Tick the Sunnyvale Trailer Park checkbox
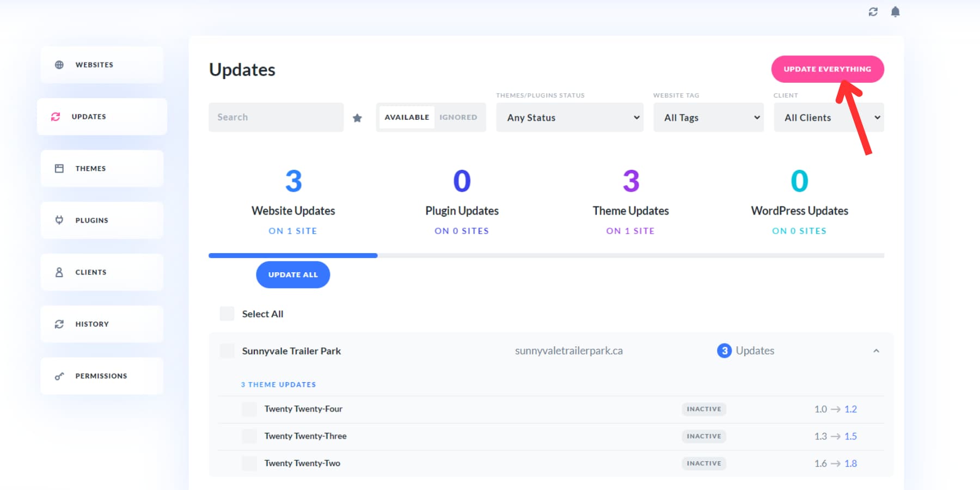 click(227, 351)
